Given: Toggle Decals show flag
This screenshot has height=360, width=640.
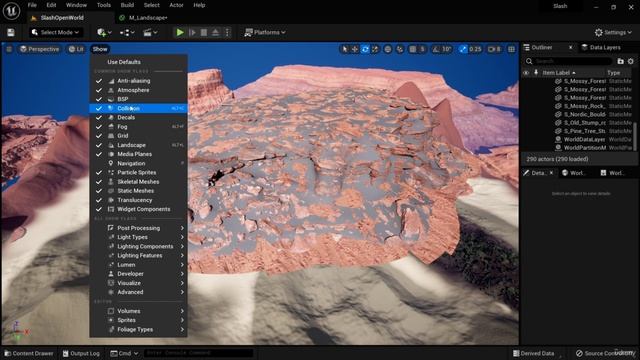Looking at the screenshot, I should coord(139,118).
